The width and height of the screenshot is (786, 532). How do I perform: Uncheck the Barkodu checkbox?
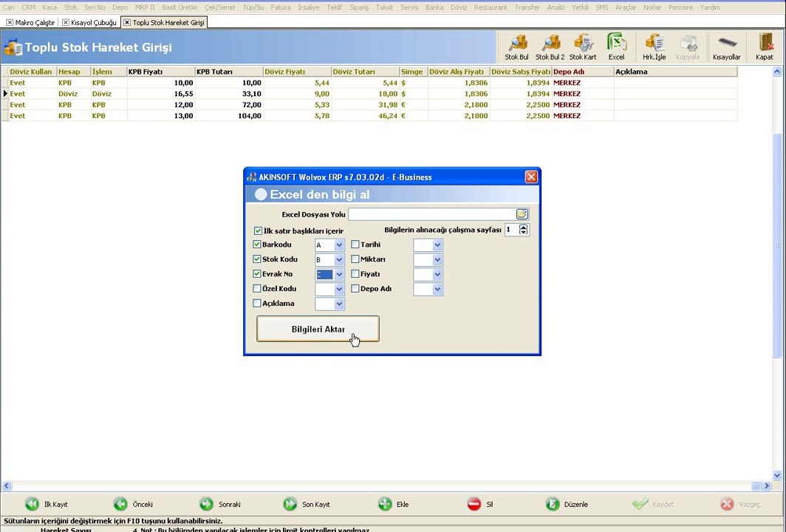click(256, 244)
